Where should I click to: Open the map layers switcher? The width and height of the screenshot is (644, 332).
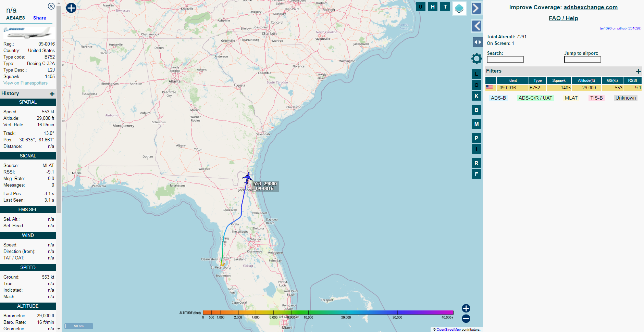click(x=459, y=9)
